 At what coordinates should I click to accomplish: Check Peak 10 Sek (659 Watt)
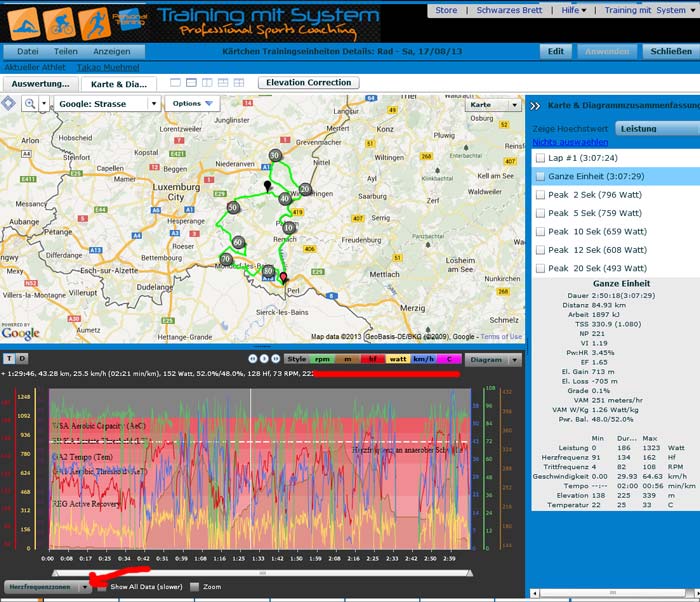[540, 231]
